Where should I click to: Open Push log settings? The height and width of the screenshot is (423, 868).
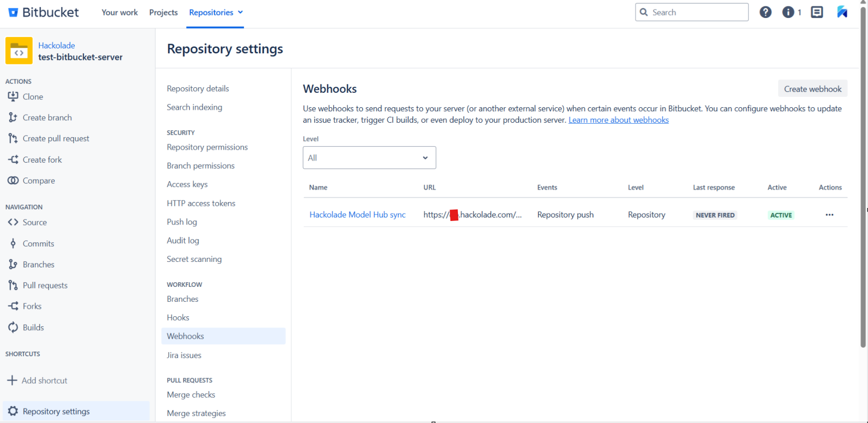pyautogui.click(x=182, y=222)
